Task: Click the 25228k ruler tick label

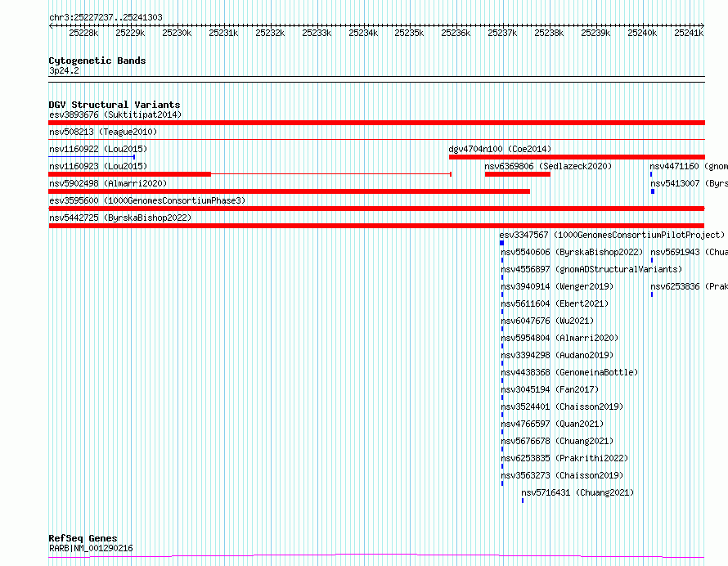Action: click(83, 34)
